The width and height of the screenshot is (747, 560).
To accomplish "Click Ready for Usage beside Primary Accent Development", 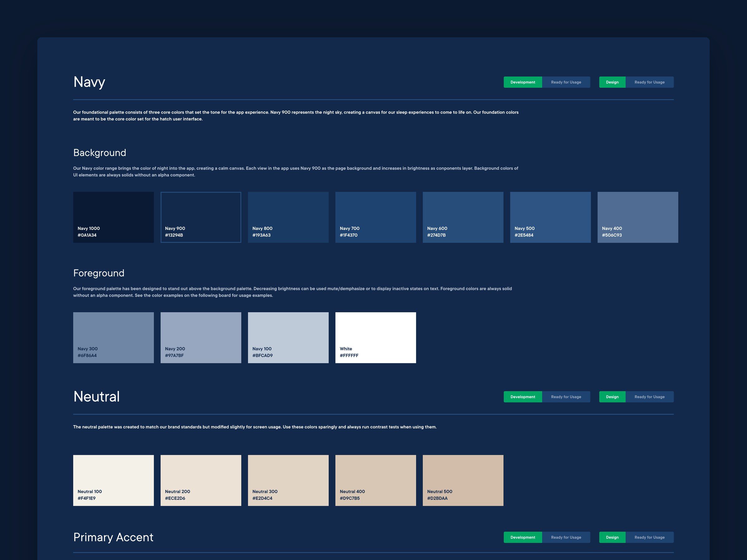I will click(566, 537).
